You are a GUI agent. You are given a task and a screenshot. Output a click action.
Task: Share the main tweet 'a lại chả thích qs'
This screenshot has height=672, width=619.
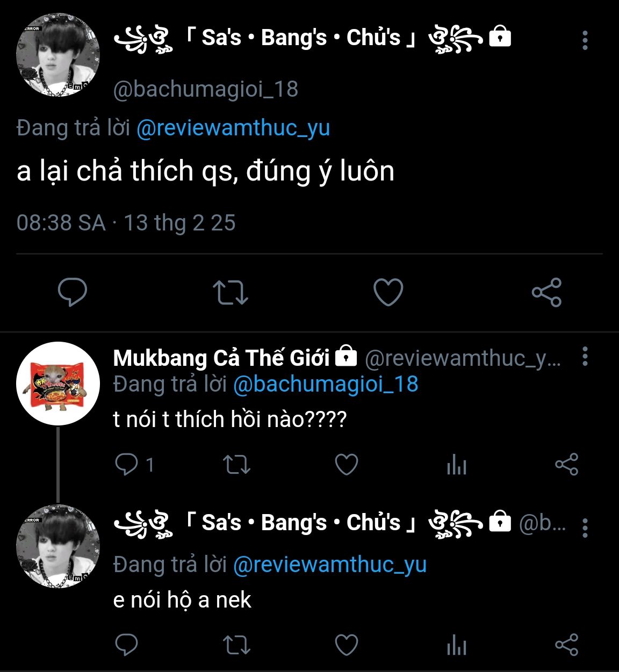546,292
